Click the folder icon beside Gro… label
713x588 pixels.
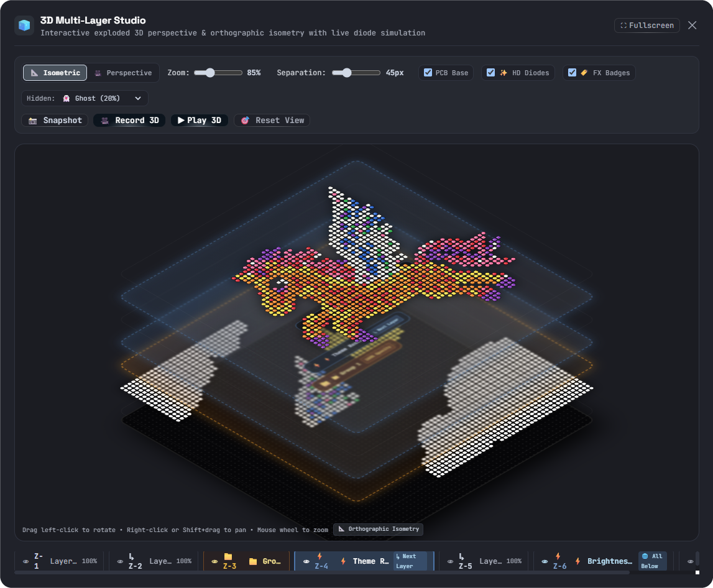[x=253, y=562]
